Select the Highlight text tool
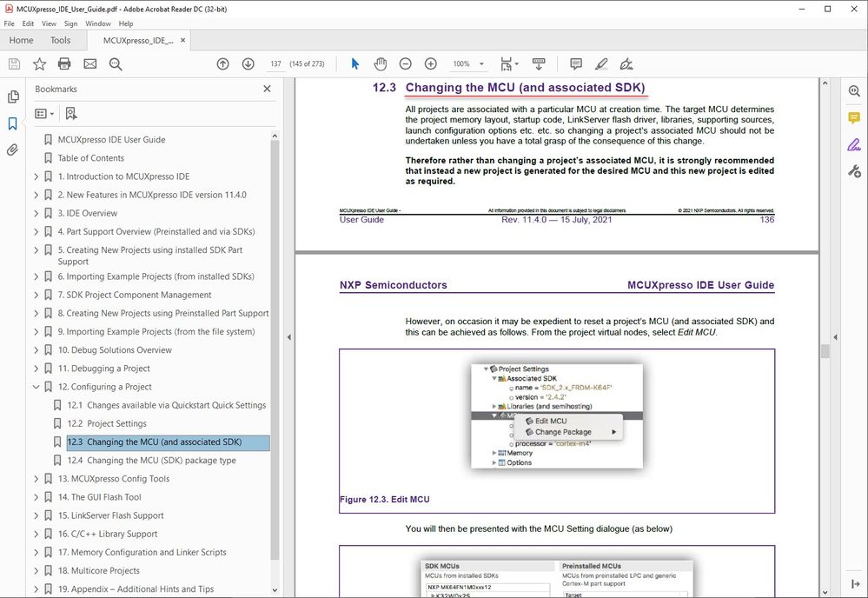This screenshot has height=598, width=868. click(601, 63)
